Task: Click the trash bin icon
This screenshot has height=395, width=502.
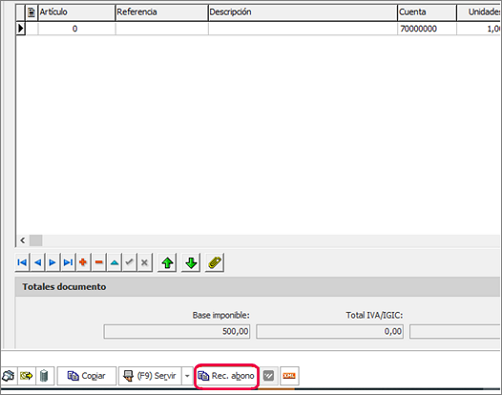Action: coord(44,376)
